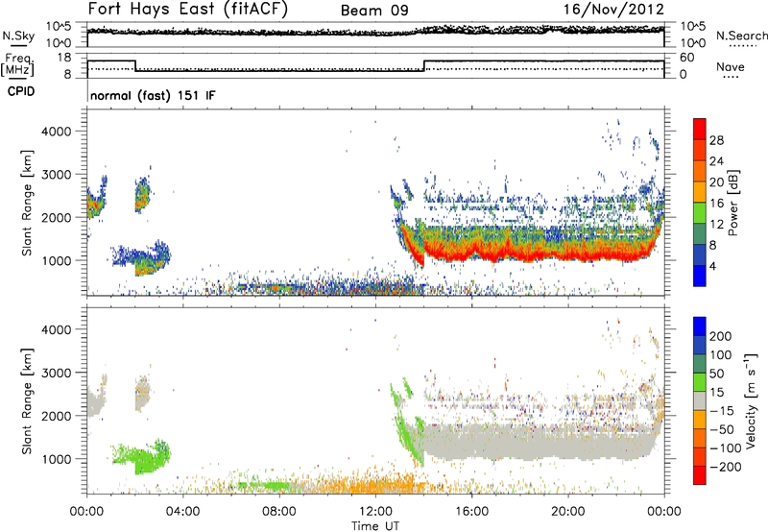The image size is (768, 532).
Task: Click the 'Fort Hays East (fitACF)' title
Action: [187, 9]
